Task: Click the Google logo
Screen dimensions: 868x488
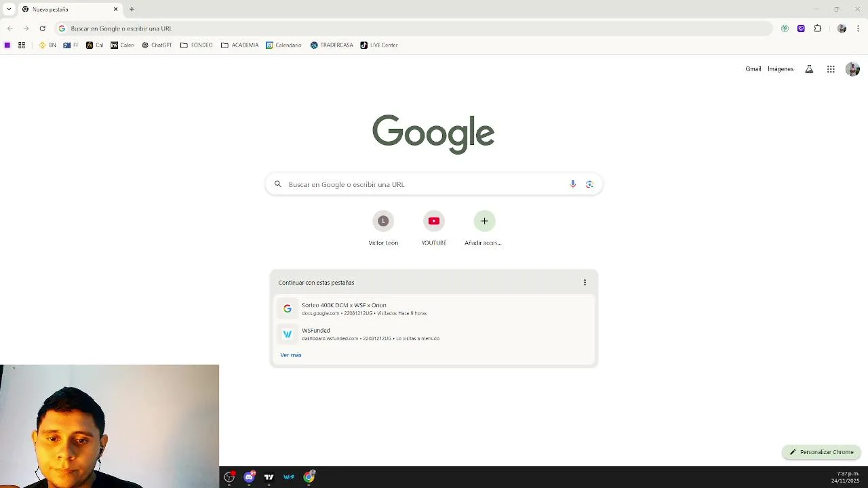Action: click(433, 134)
